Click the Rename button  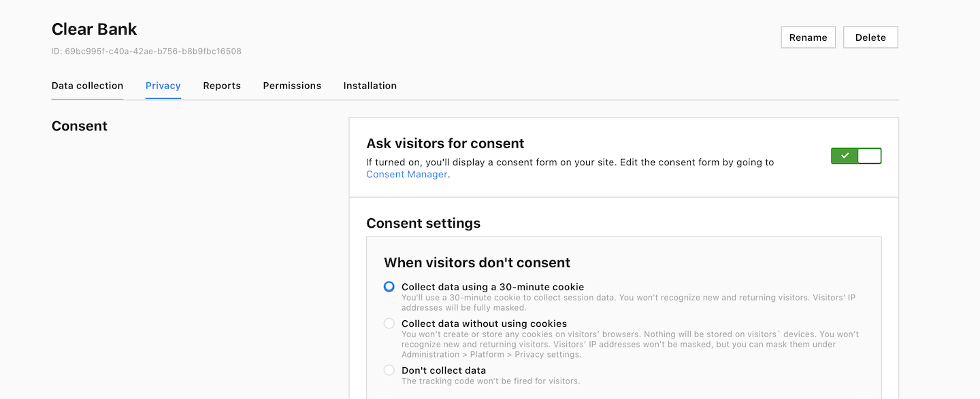click(808, 37)
